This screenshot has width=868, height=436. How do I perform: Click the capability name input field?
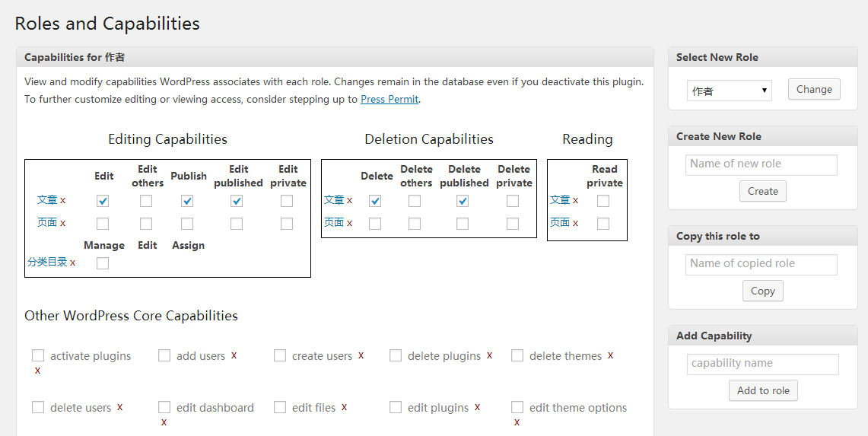762,364
